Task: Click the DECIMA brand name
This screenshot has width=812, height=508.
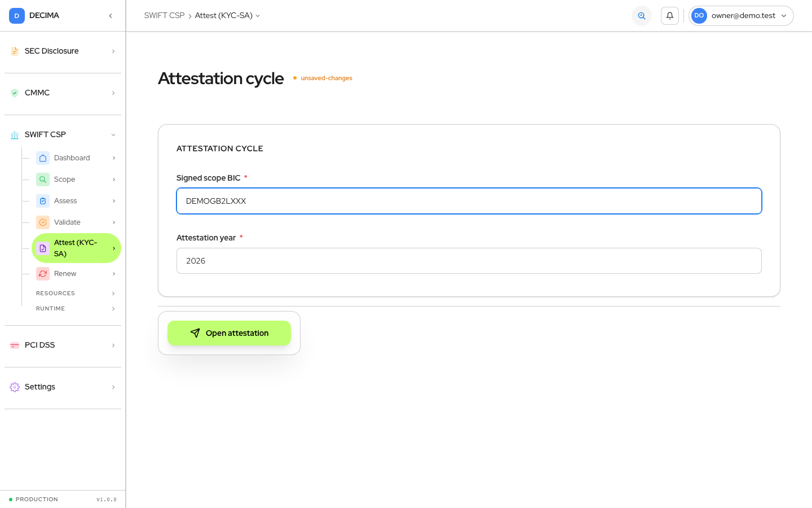Action: click(x=44, y=16)
